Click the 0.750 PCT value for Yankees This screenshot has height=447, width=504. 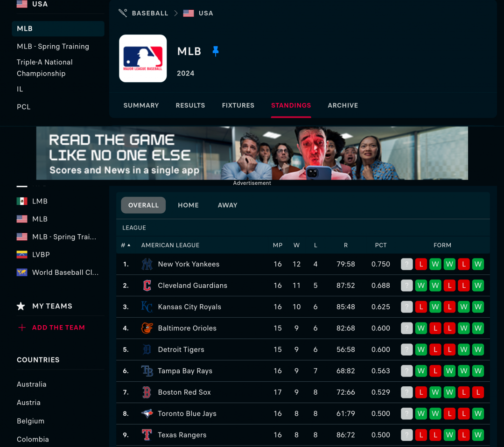click(x=381, y=264)
